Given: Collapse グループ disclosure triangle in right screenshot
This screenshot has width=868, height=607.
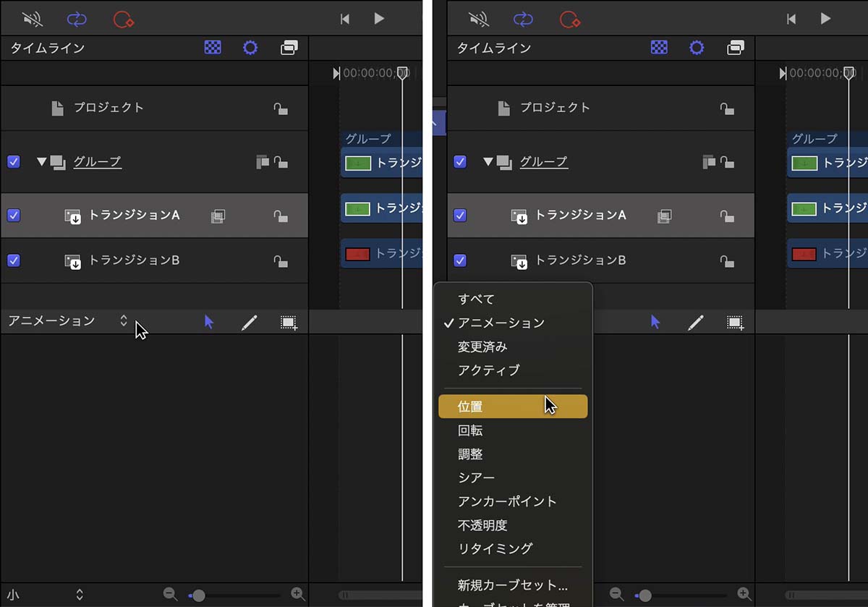Looking at the screenshot, I should click(x=488, y=161).
